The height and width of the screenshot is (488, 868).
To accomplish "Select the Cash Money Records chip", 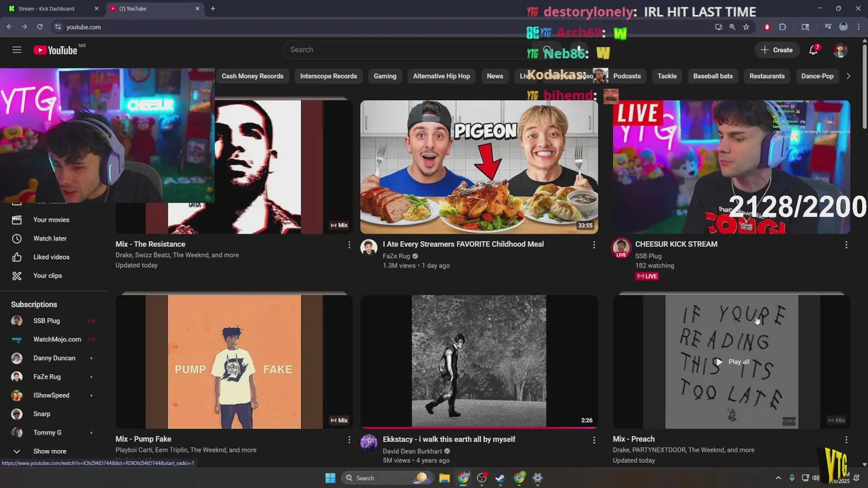I will pos(252,76).
